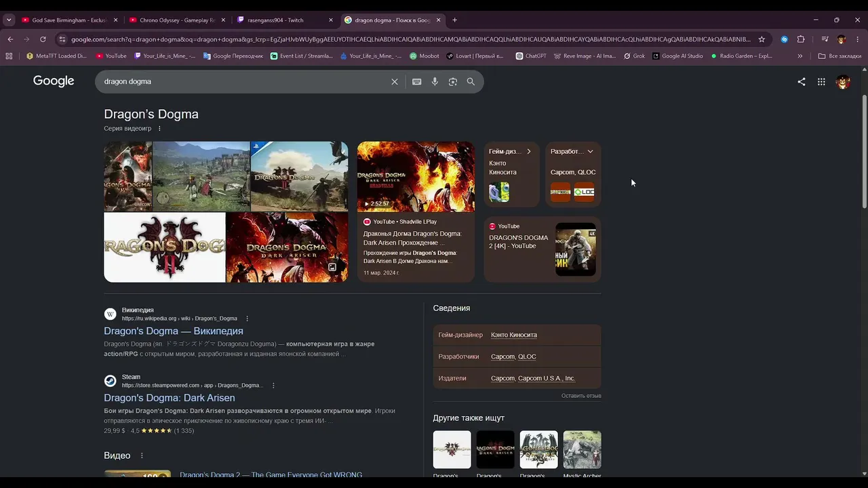Viewport: 868px width, 488px height.
Task: Open Dragon's Dogma — Википедия result
Action: pos(174,331)
